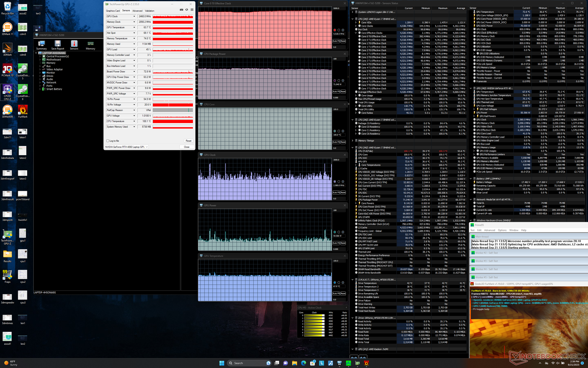The width and height of the screenshot is (588, 368).
Task: Open the GPU Clock sensor dropdown in GPU-Z
Action: [x=134, y=16]
